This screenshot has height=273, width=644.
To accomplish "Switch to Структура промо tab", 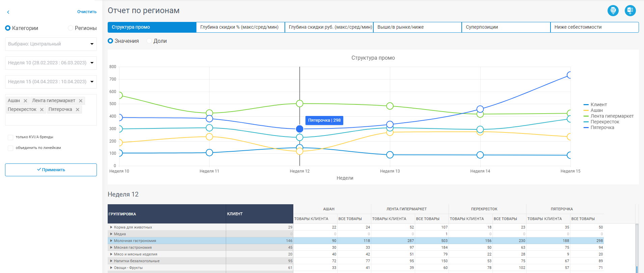I will click(x=152, y=27).
